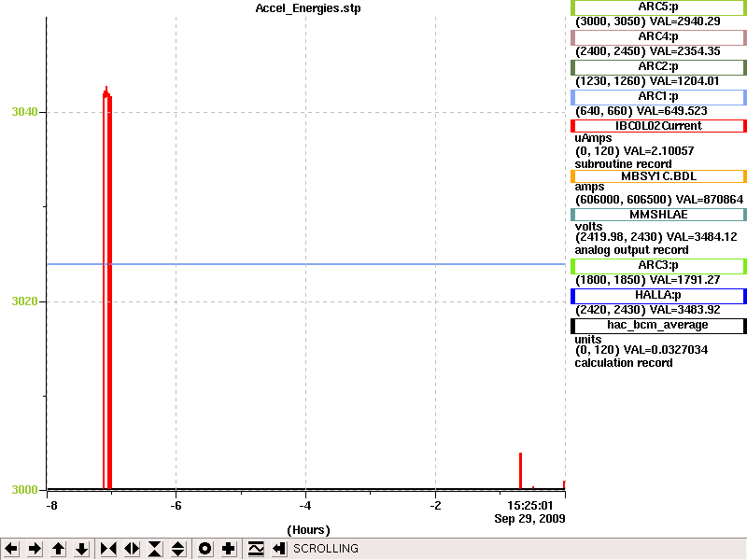Click the ARC4 value text VAL=2354.35
The image size is (747, 560).
point(685,51)
